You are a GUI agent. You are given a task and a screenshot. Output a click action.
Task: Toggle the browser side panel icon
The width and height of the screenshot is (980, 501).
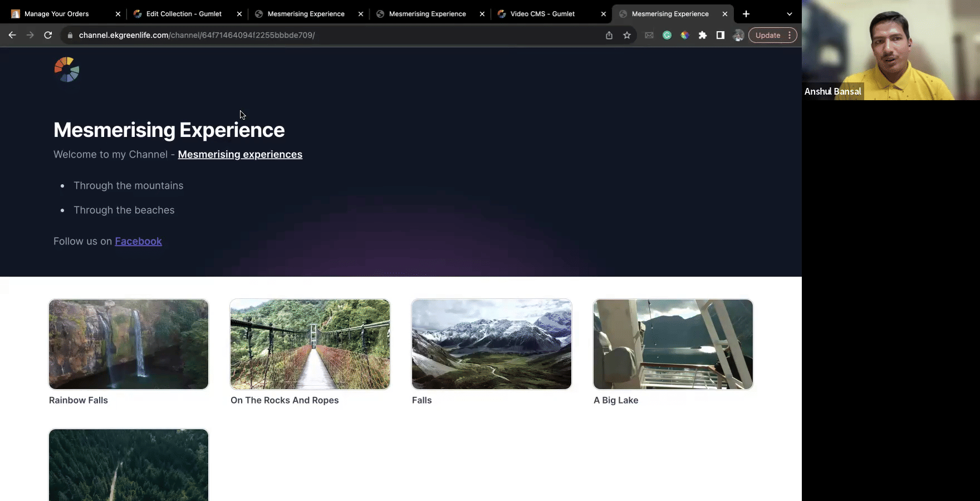click(x=721, y=35)
